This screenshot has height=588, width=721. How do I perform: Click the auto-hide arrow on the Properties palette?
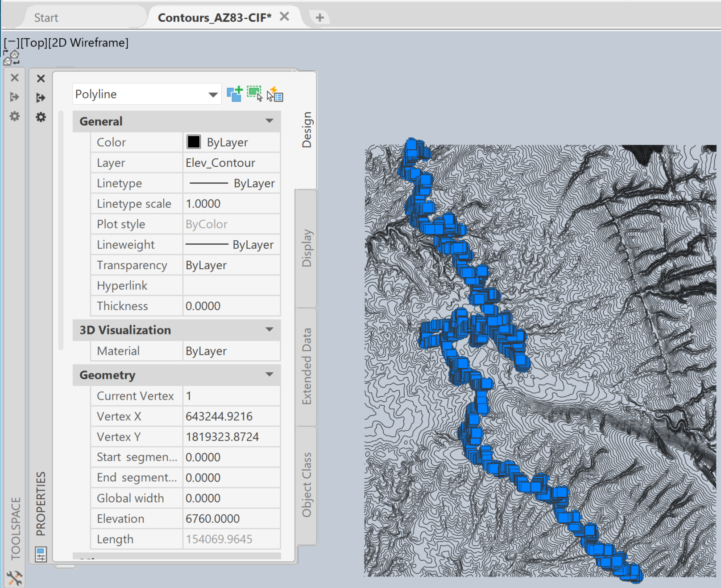[41, 98]
